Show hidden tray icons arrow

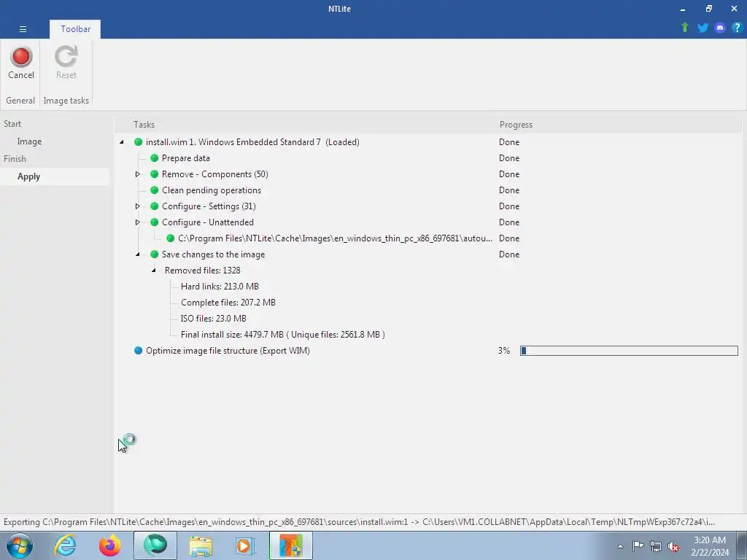pyautogui.click(x=620, y=546)
